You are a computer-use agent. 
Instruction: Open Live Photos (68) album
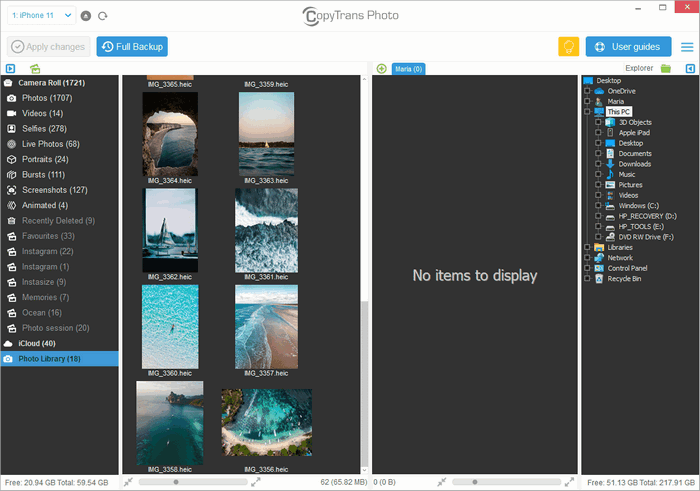(x=60, y=144)
